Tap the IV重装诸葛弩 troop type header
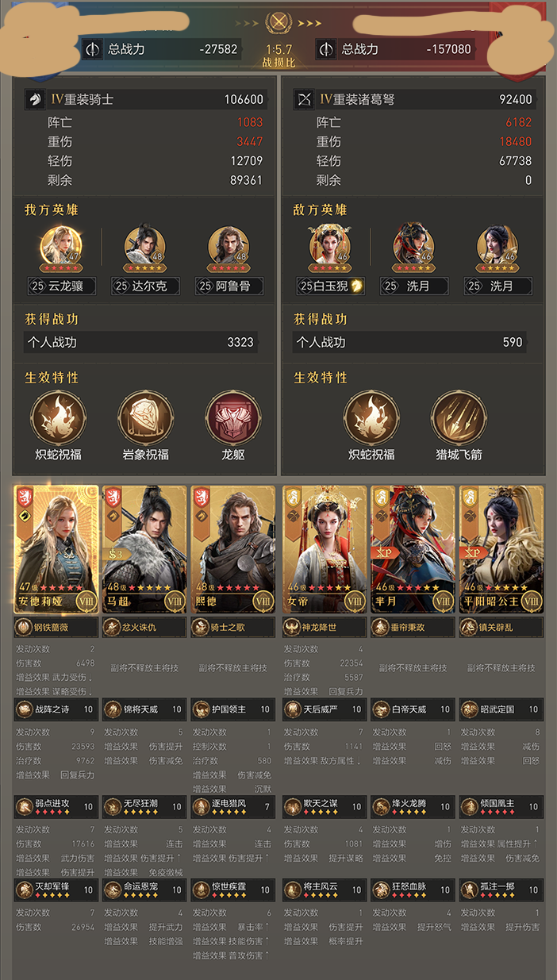557x980 pixels. (x=357, y=99)
